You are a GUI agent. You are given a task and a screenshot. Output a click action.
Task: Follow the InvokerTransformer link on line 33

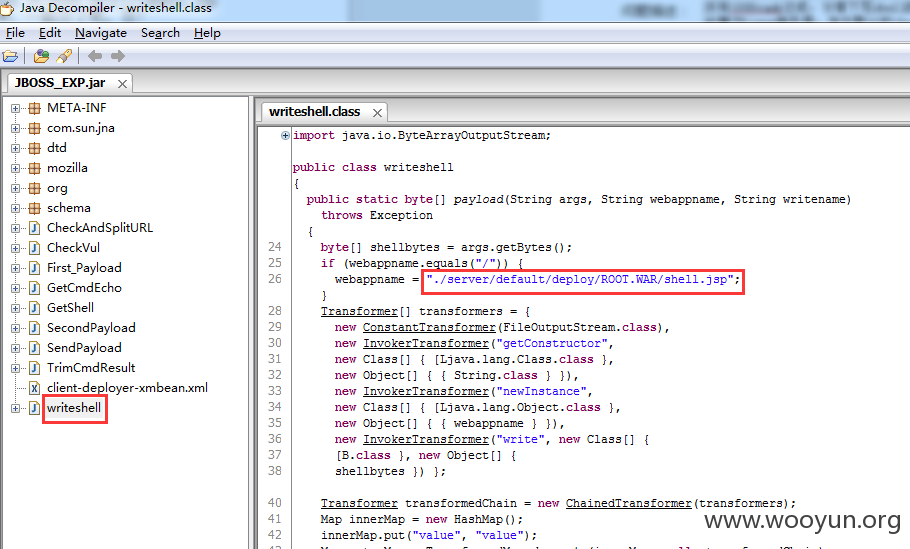pyautogui.click(x=426, y=392)
